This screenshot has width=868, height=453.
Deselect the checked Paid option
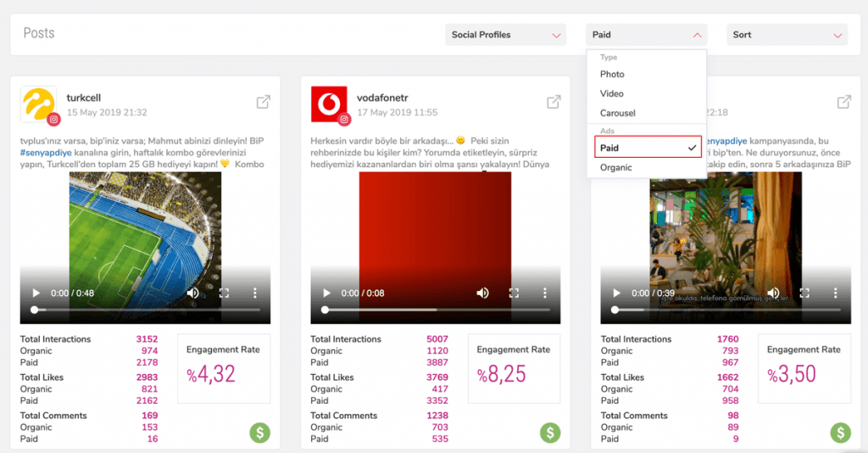pyautogui.click(x=648, y=148)
